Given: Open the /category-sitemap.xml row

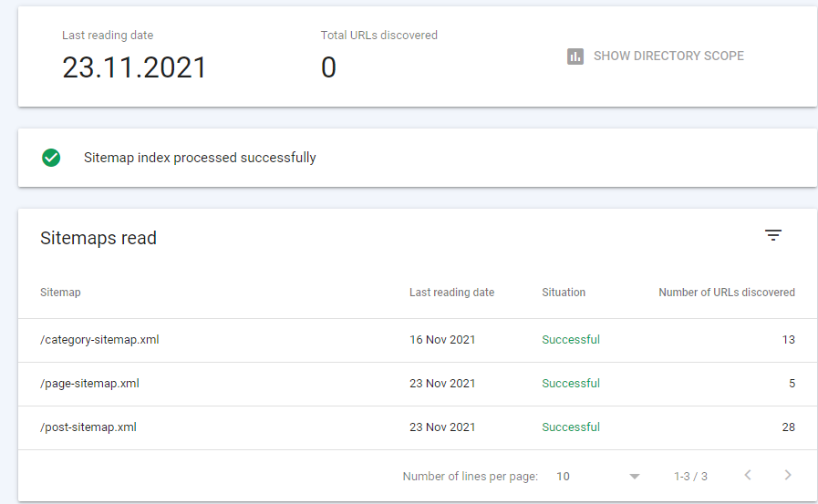Looking at the screenshot, I should coord(418,340).
